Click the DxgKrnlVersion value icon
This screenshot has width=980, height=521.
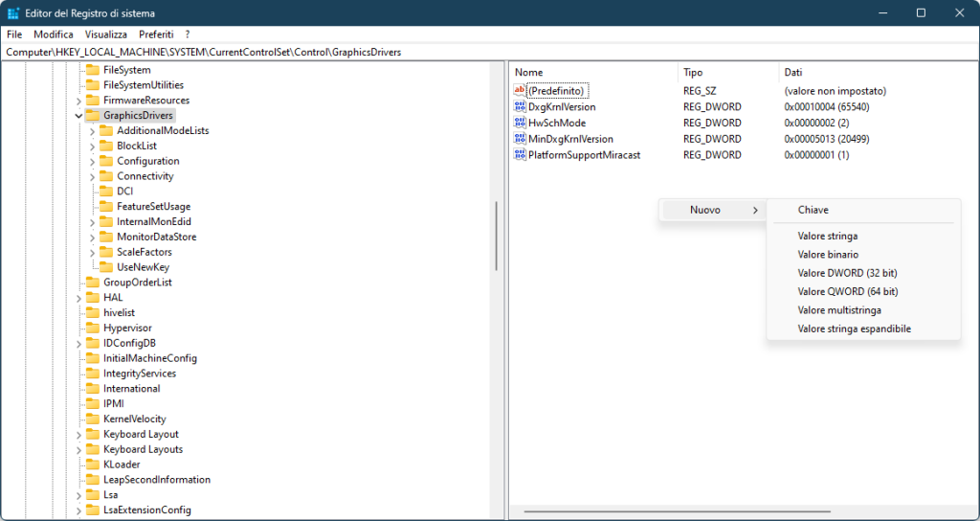[521, 107]
